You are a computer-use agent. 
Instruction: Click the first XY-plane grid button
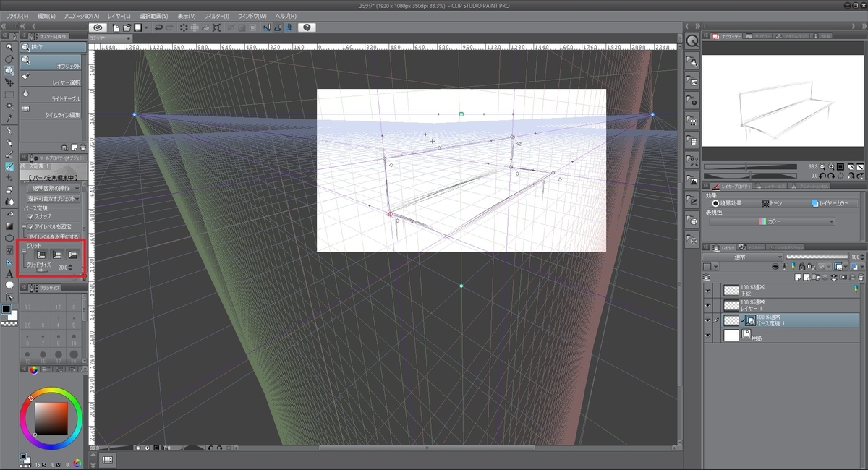(42, 255)
